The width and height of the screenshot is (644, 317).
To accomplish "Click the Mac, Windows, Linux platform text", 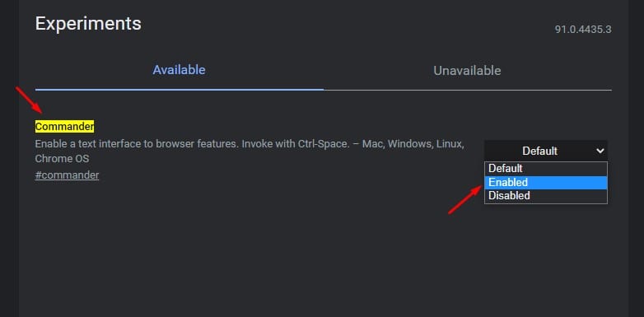I will click(413, 145).
